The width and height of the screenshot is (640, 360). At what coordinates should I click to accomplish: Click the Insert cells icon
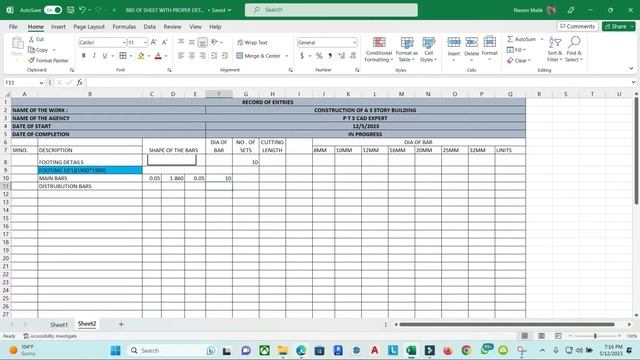454,42
